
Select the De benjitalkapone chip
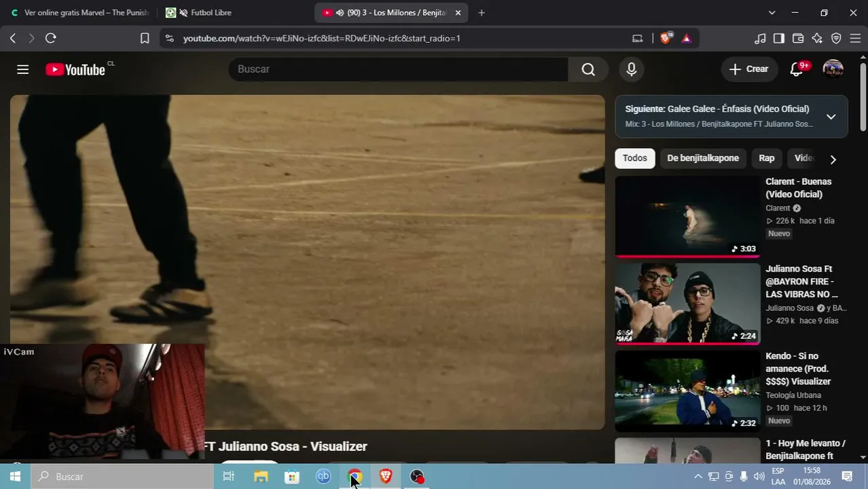click(x=703, y=158)
